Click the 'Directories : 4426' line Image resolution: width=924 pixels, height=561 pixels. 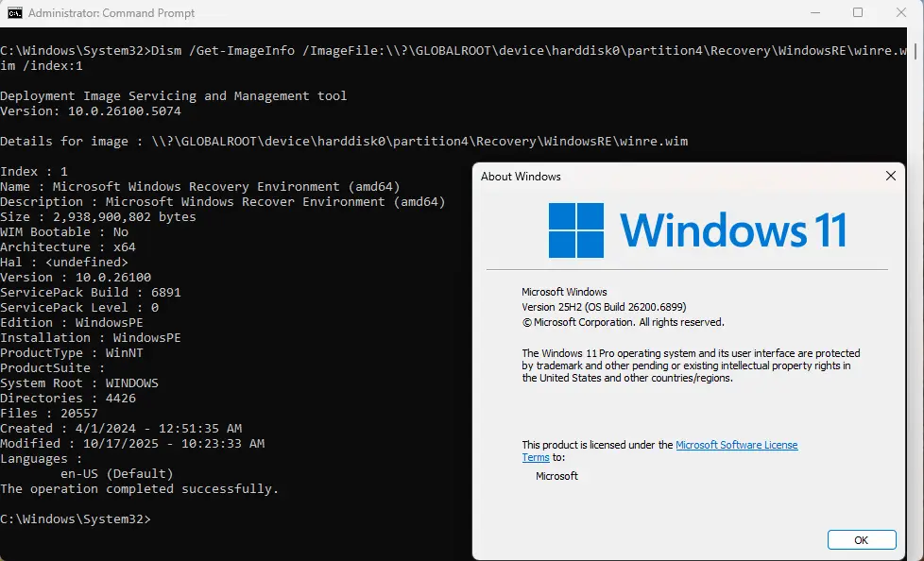click(x=68, y=399)
